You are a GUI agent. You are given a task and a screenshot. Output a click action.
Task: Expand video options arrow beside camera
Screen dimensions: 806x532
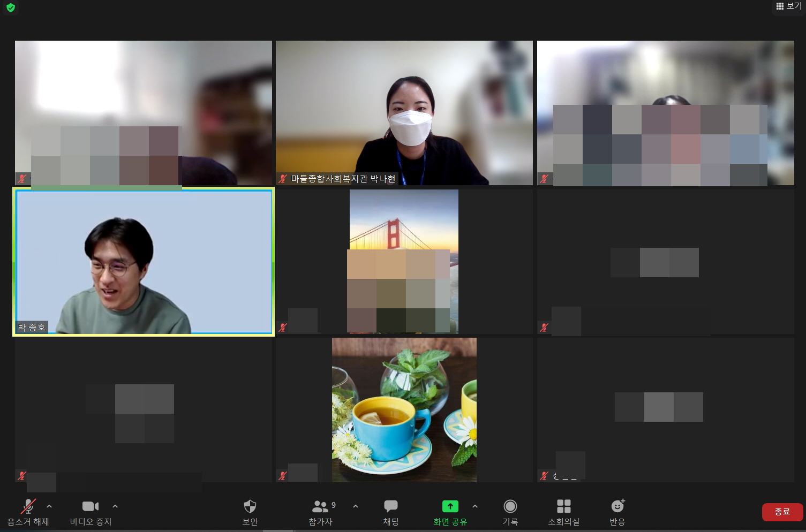tap(115, 506)
